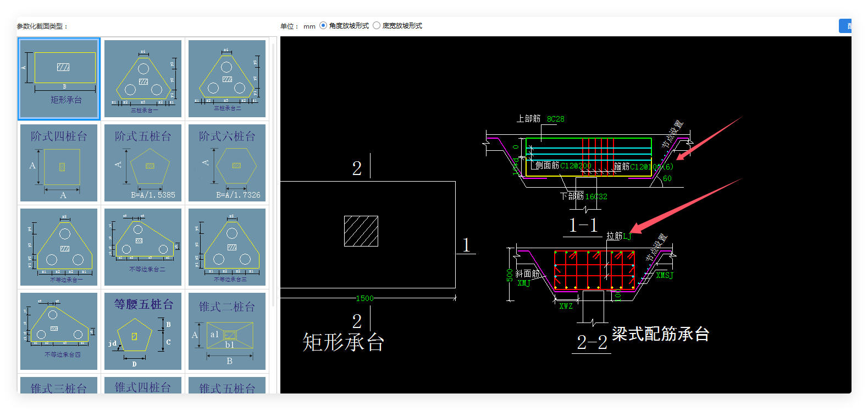Click the 侧面筋 value C12@200
Screen dimensions: 868x410
(576, 166)
